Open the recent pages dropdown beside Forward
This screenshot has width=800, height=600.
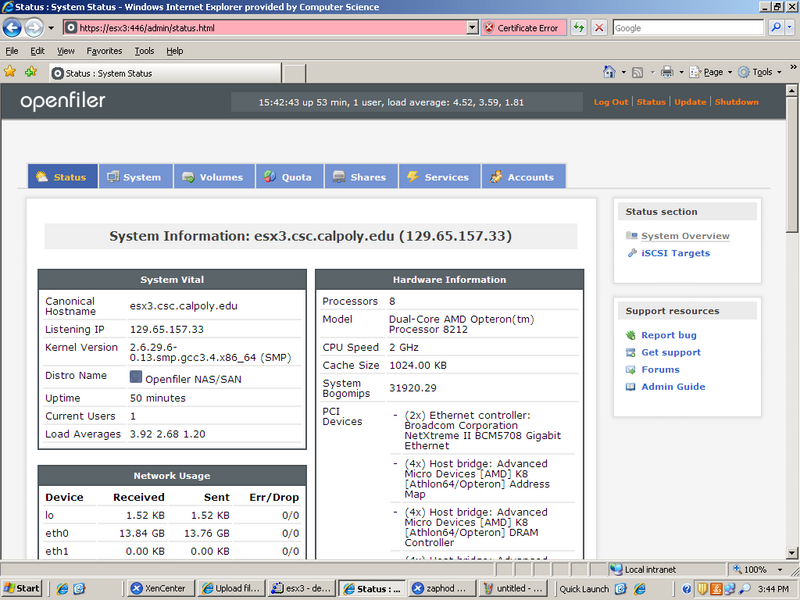(51, 28)
